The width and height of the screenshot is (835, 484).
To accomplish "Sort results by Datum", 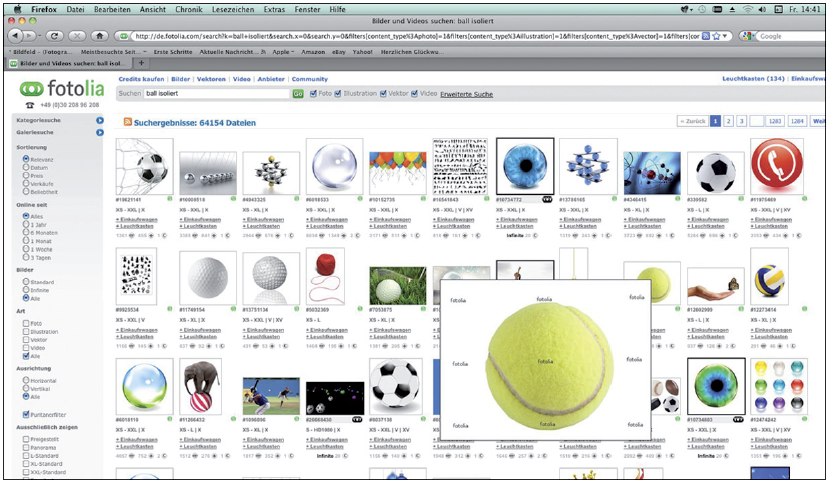I will tap(26, 167).
